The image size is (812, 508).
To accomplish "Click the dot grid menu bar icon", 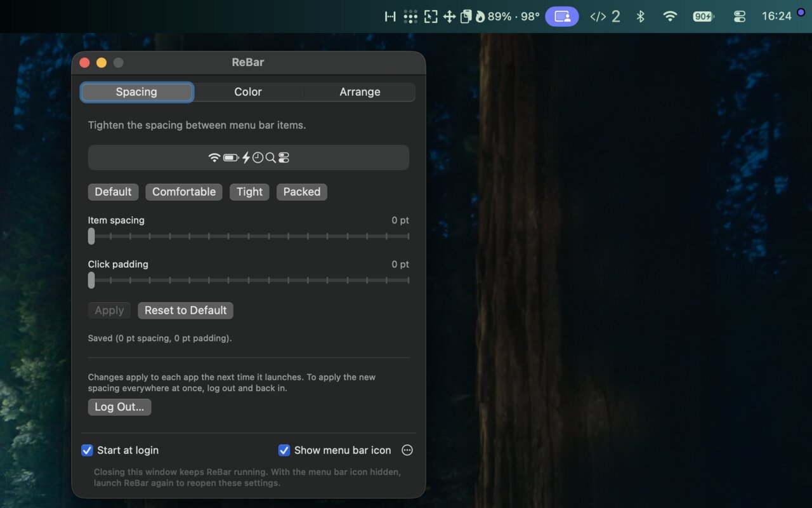I will pos(410,17).
